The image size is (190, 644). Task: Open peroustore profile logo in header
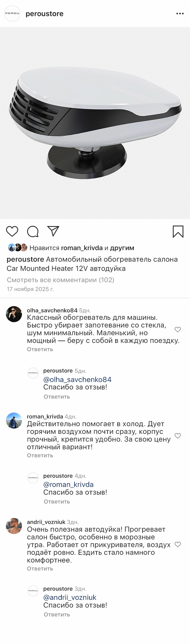[x=12, y=14]
